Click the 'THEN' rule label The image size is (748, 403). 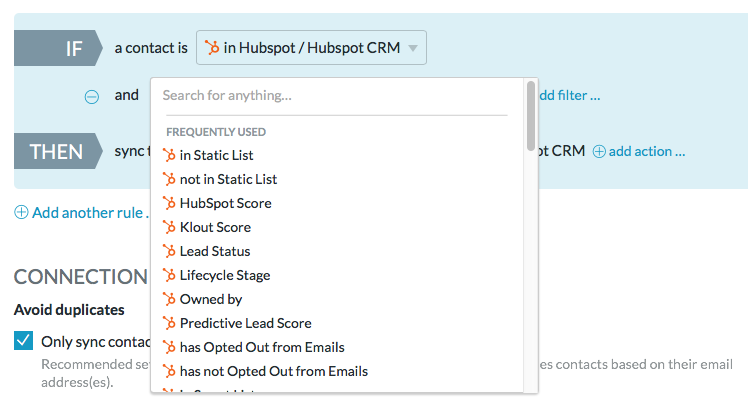pyautogui.click(x=56, y=152)
